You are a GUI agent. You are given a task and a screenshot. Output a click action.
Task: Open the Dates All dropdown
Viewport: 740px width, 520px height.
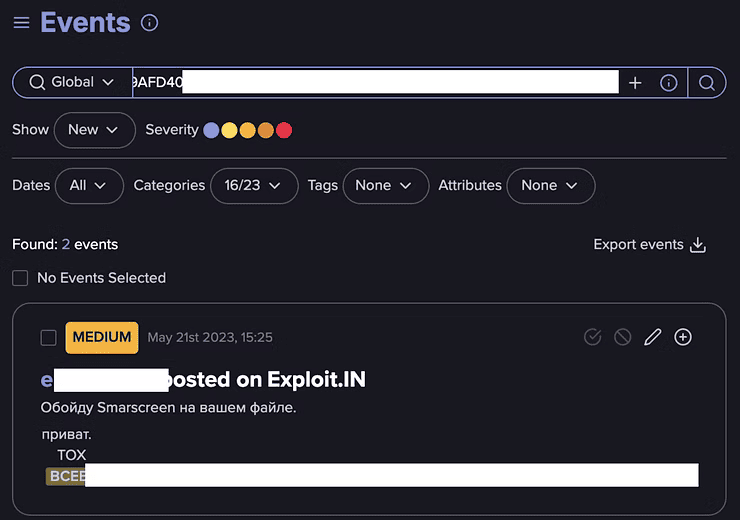pyautogui.click(x=89, y=185)
